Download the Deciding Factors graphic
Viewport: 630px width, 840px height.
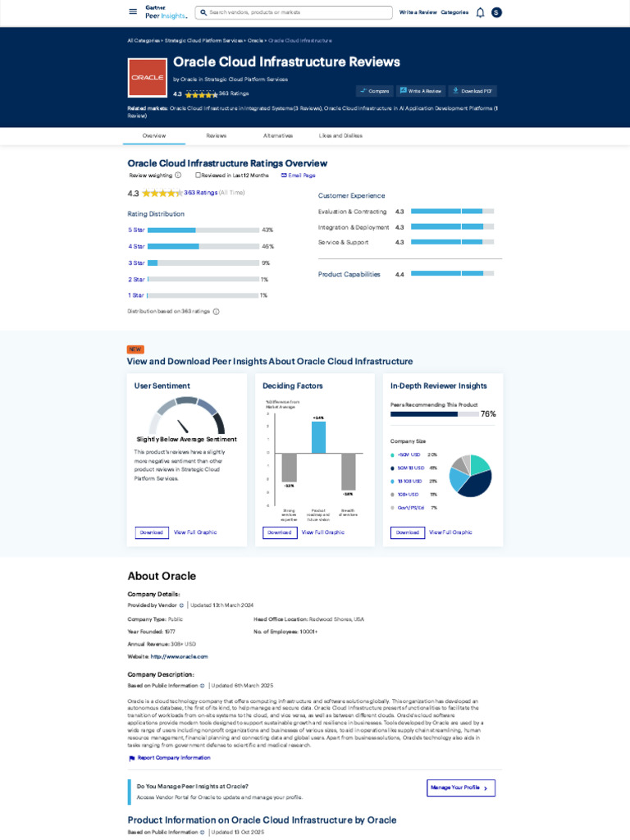click(280, 532)
